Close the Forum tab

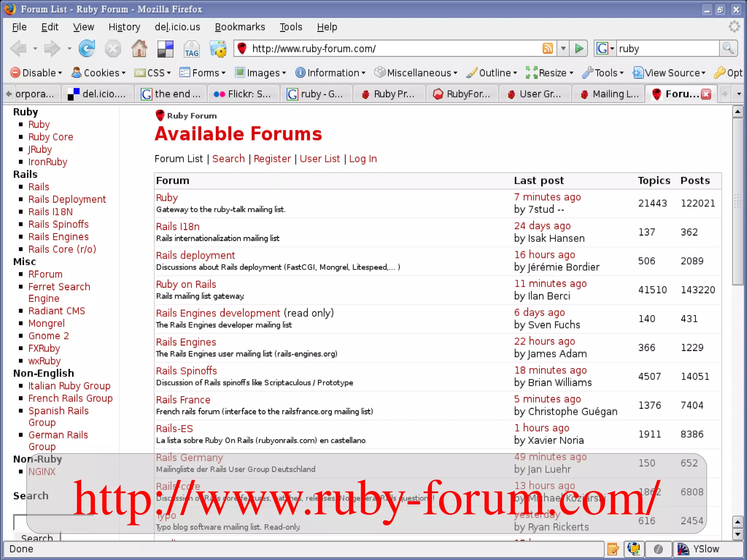click(x=707, y=94)
